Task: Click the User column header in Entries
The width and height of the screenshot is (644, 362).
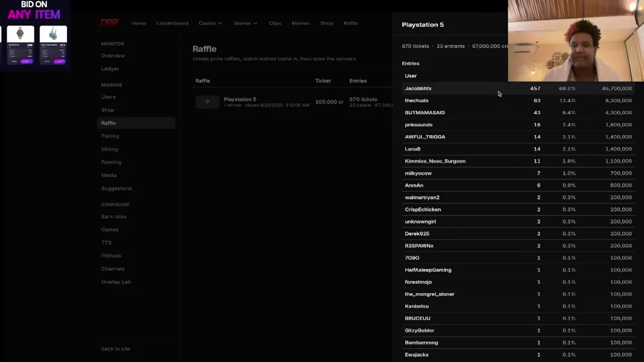Action: [411, 76]
